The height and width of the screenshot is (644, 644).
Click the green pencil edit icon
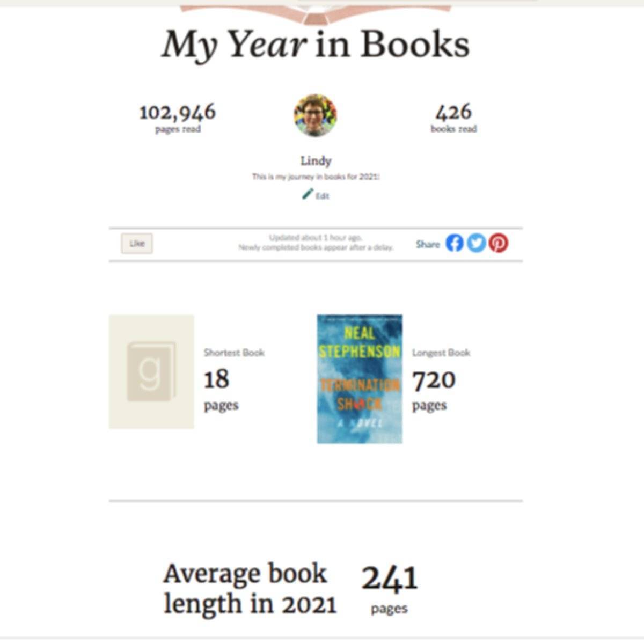307,194
